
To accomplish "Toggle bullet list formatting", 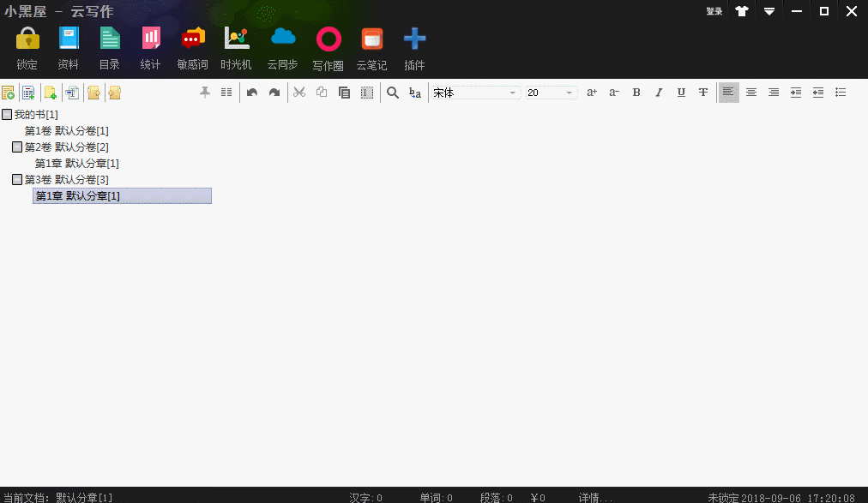I will (x=841, y=93).
